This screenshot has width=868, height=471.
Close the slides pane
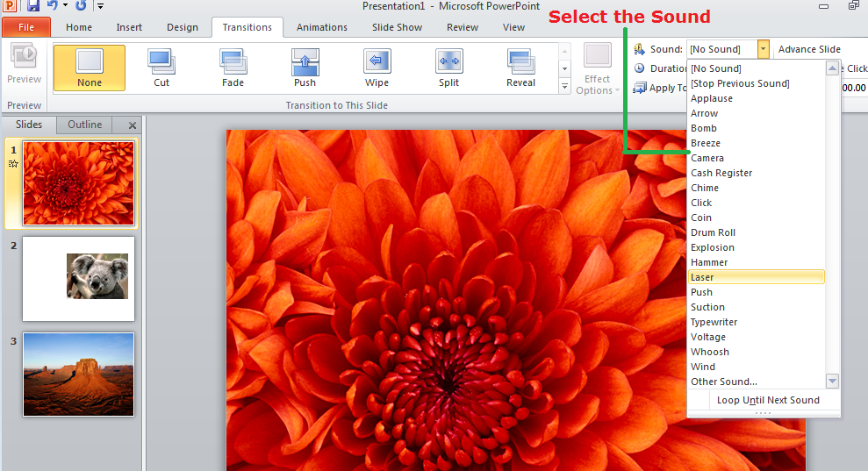tap(133, 125)
